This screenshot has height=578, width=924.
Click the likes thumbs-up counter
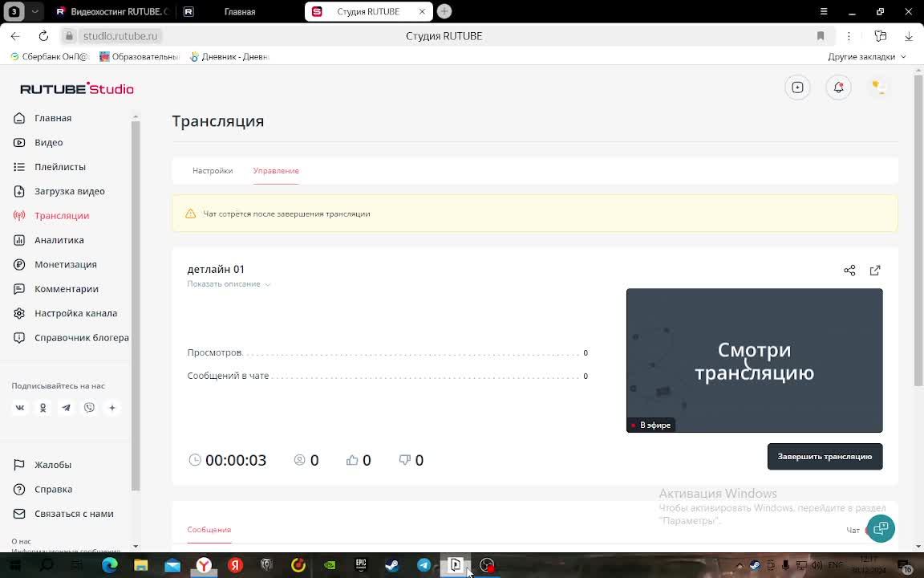point(359,460)
